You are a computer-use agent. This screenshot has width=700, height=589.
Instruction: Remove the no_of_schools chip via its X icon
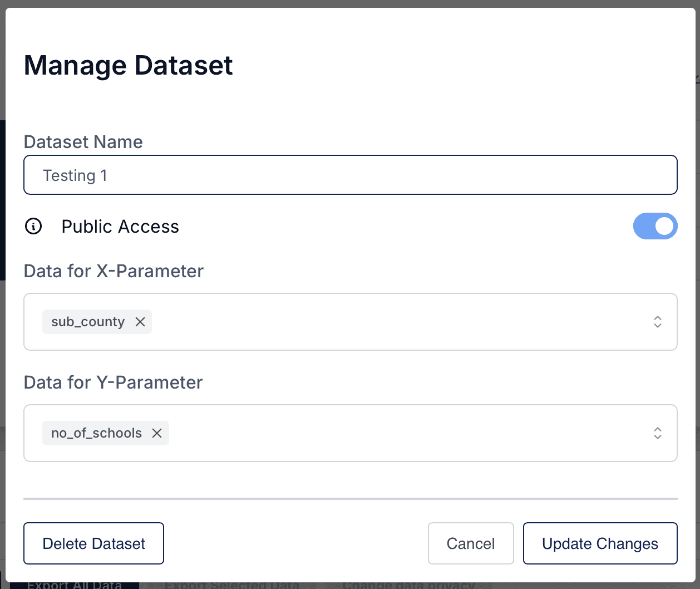click(157, 433)
